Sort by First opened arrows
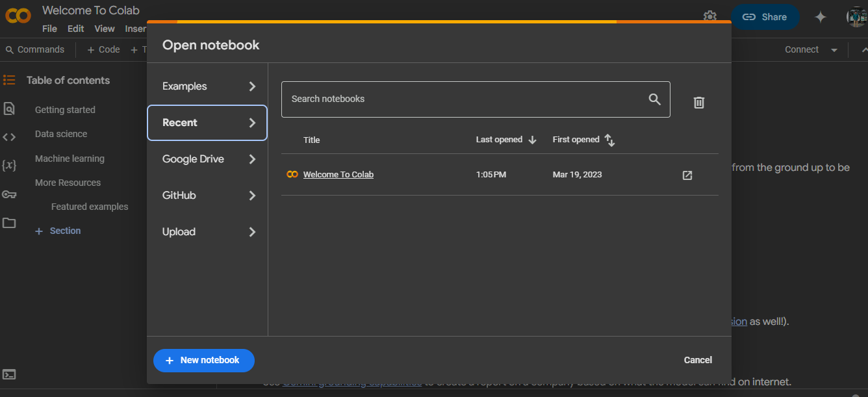 pyautogui.click(x=609, y=140)
